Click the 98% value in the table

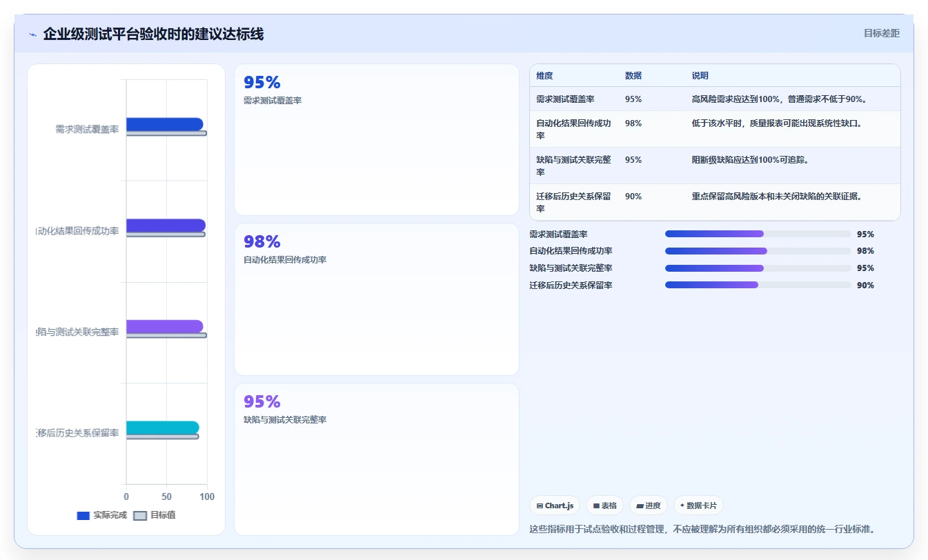click(x=633, y=123)
